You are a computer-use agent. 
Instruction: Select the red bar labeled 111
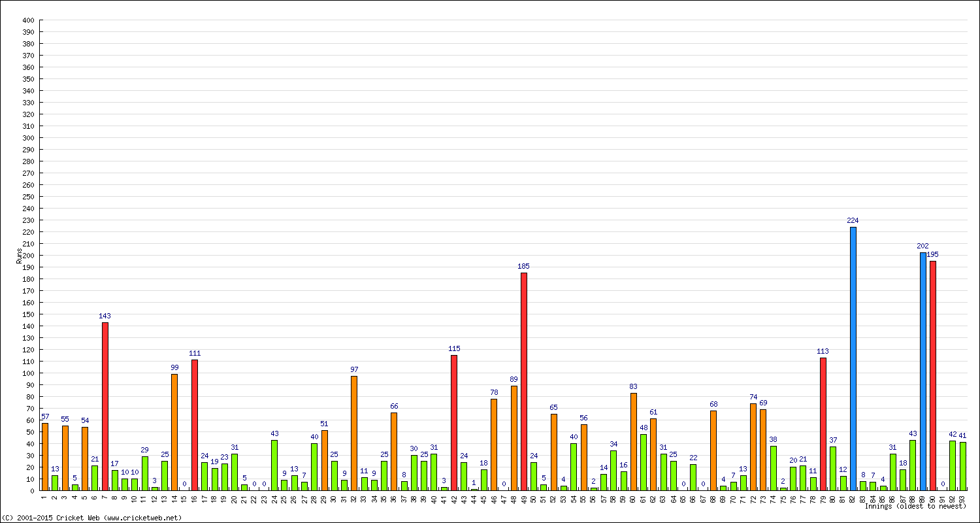coord(194,425)
